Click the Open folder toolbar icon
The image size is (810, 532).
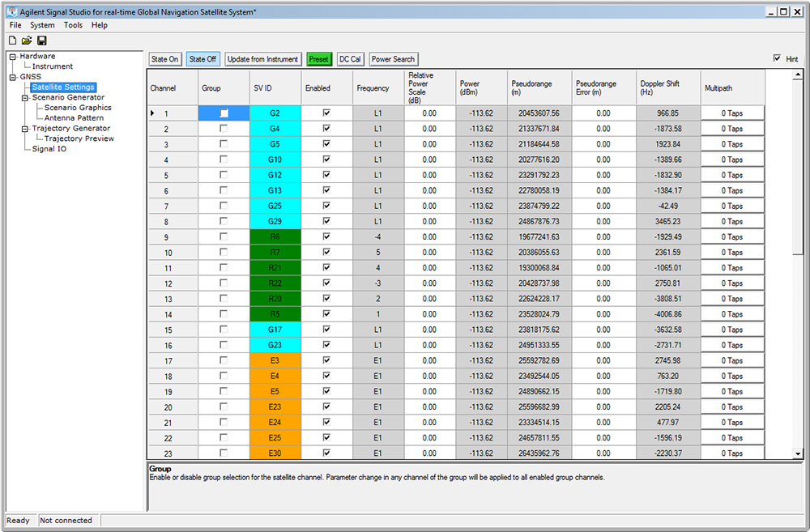[27, 40]
